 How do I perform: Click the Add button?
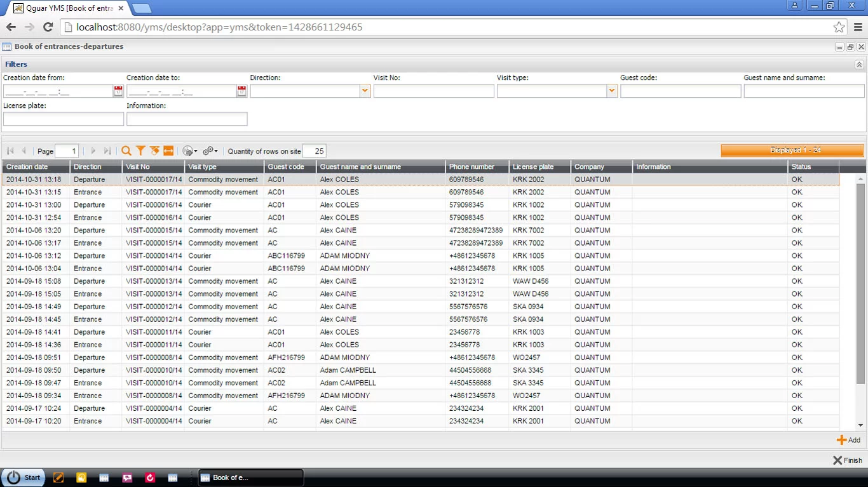(x=850, y=439)
